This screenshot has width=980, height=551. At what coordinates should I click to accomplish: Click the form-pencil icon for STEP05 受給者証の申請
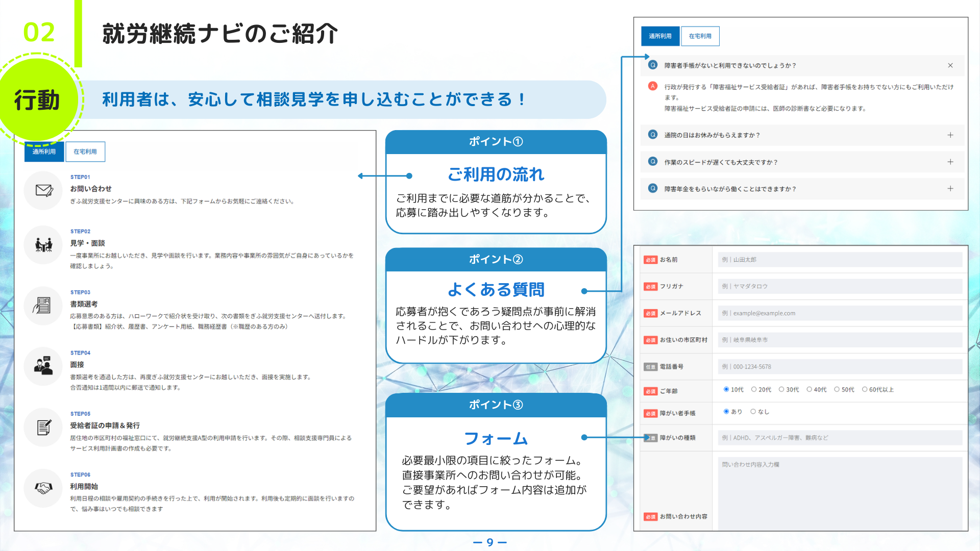pyautogui.click(x=44, y=427)
